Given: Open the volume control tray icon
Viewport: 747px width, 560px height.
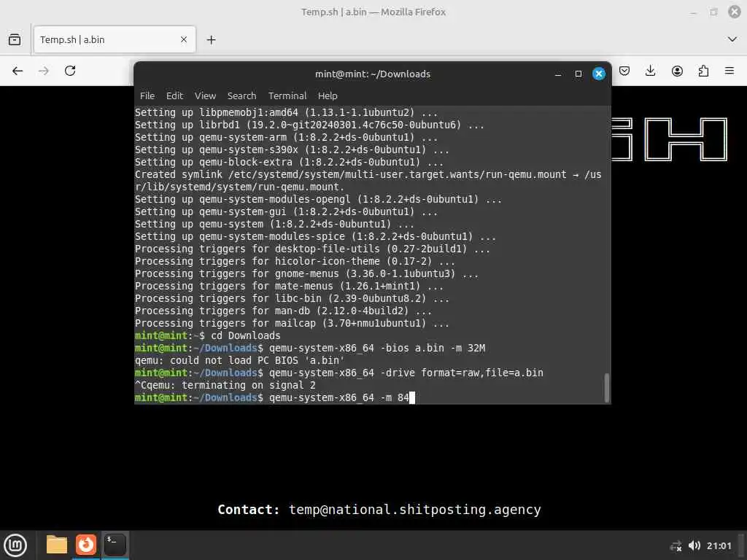Looking at the screenshot, I should 694,545.
